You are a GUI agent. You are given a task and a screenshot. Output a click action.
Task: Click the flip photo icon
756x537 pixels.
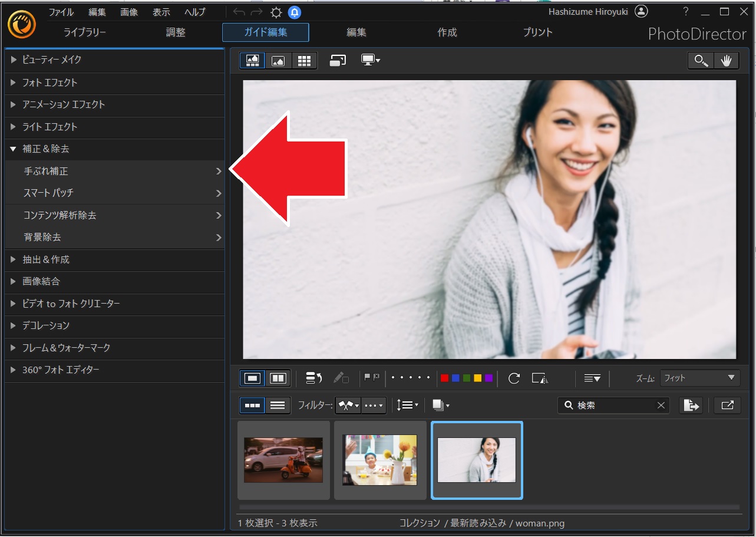click(x=540, y=378)
